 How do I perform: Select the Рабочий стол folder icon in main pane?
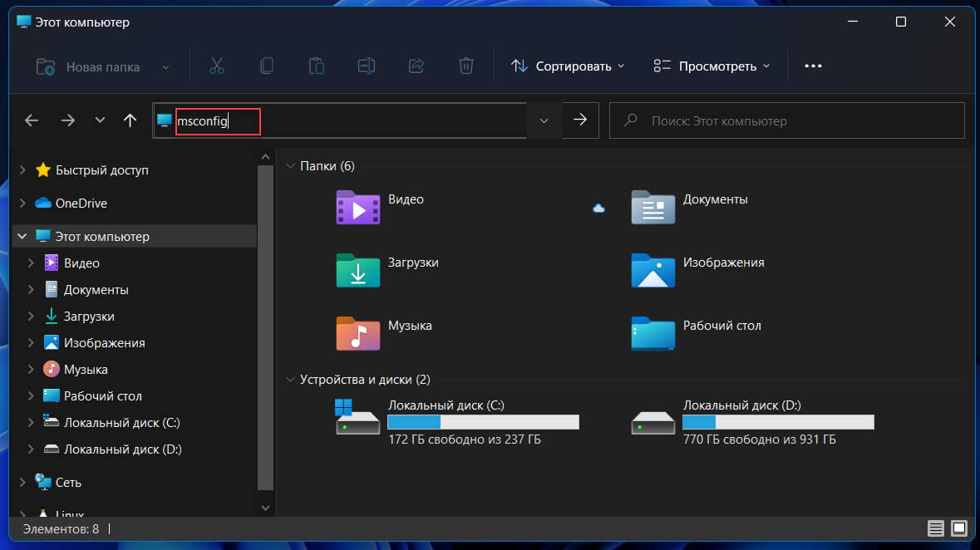(x=653, y=334)
